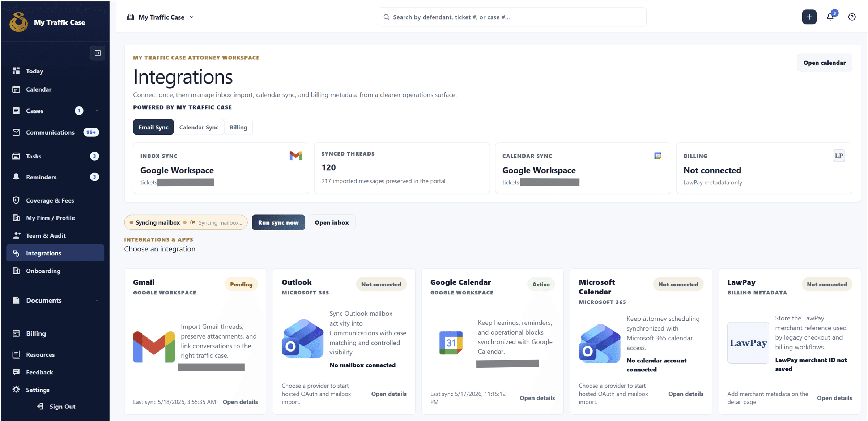The height and width of the screenshot is (421, 868).
Task: Click the Coverage & Fees shield icon
Action: pos(16,200)
